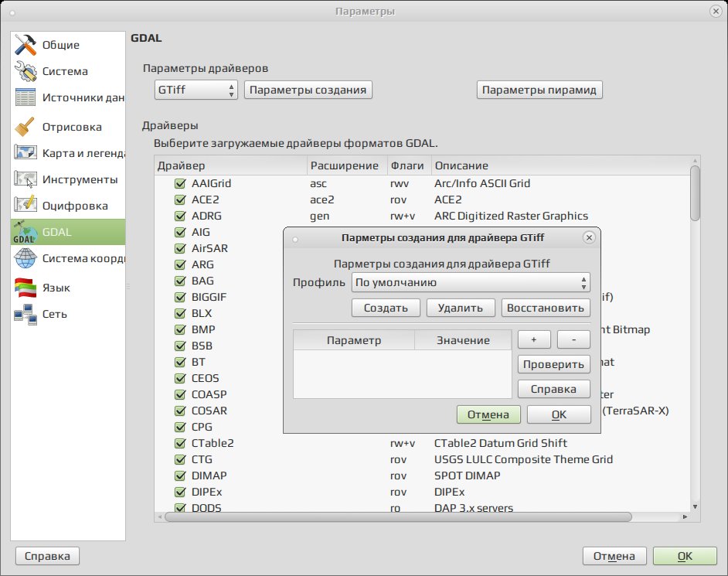Click OK in the Параметры window
The height and width of the screenshot is (576, 728).
(x=685, y=556)
